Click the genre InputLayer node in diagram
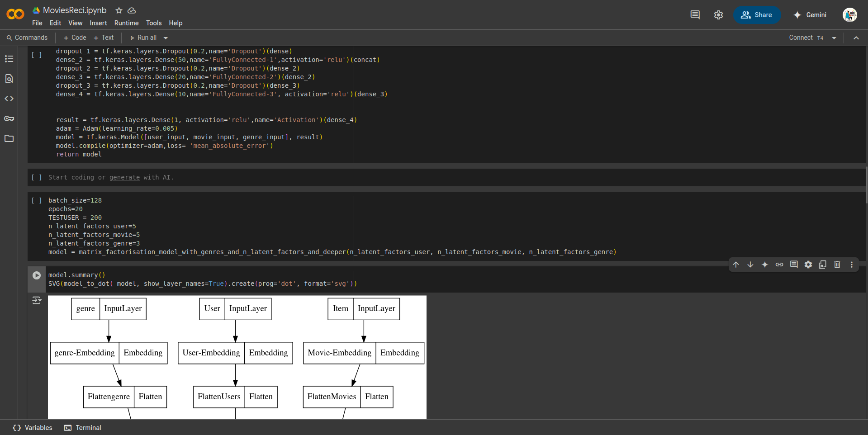 (109, 309)
